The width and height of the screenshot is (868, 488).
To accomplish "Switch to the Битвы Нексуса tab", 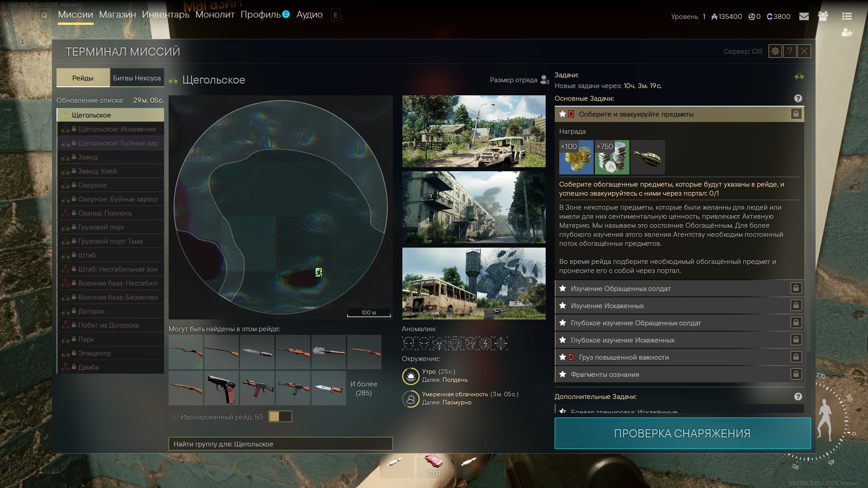I will point(137,78).
